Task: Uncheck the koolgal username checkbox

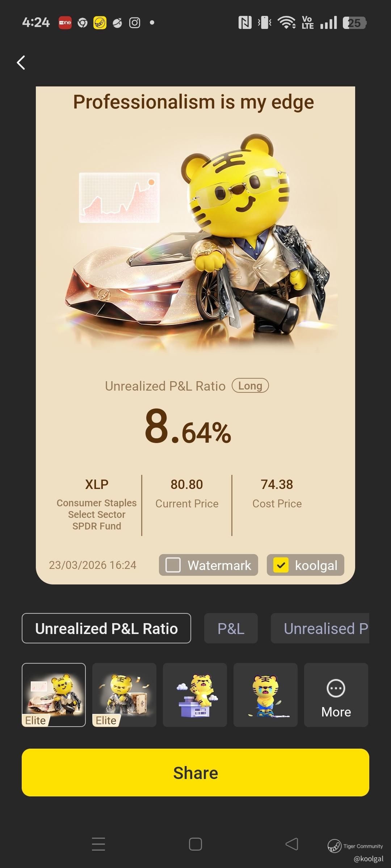Action: [281, 565]
